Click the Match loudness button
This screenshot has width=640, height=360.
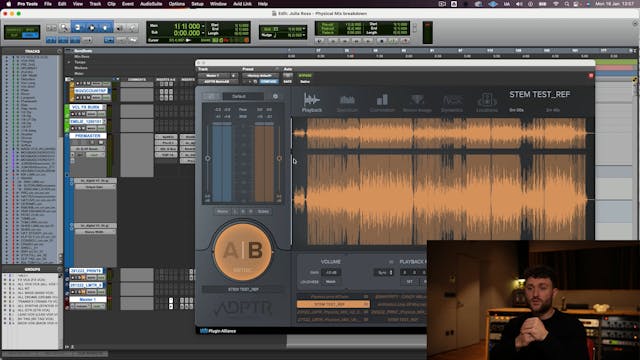click(331, 282)
